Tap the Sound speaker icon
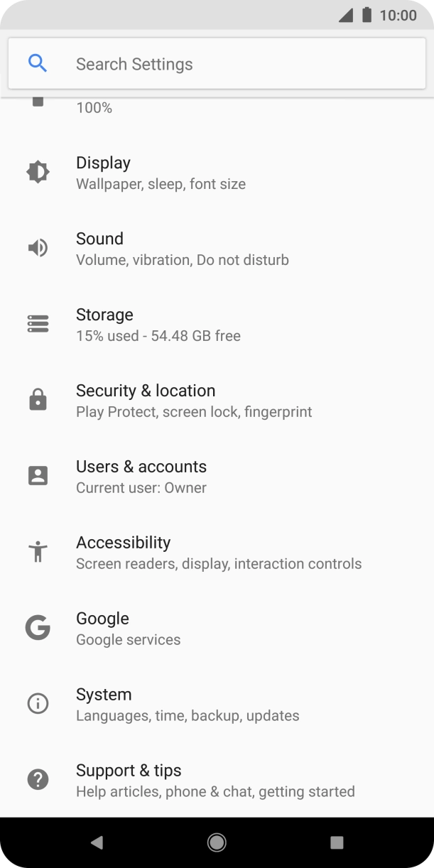 click(x=38, y=248)
